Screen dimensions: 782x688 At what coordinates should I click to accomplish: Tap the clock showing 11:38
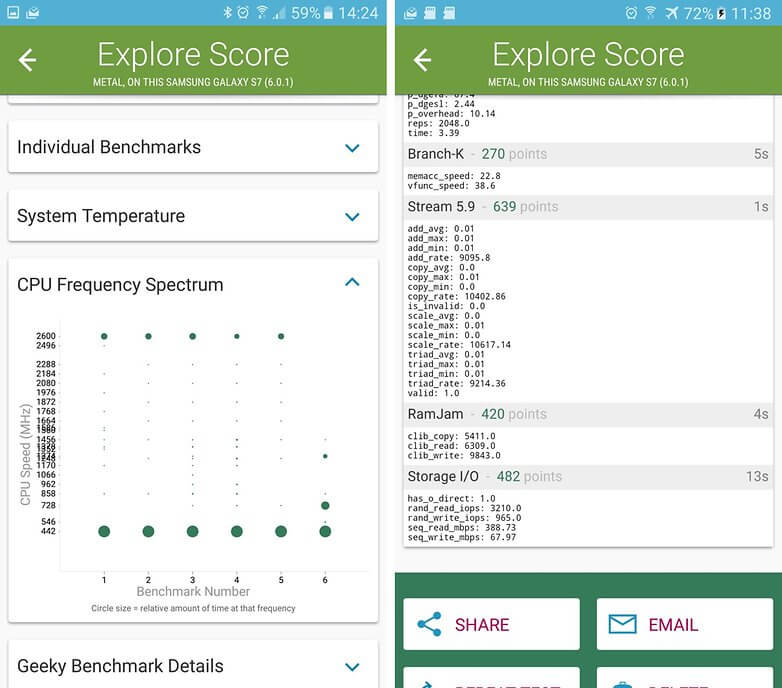tap(751, 13)
